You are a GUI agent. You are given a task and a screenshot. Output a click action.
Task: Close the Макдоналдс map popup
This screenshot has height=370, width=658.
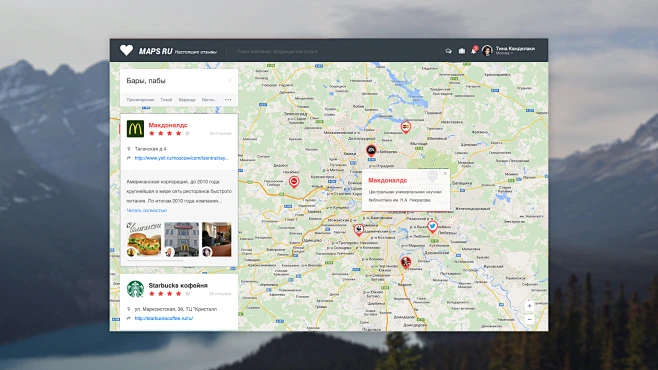click(x=445, y=173)
